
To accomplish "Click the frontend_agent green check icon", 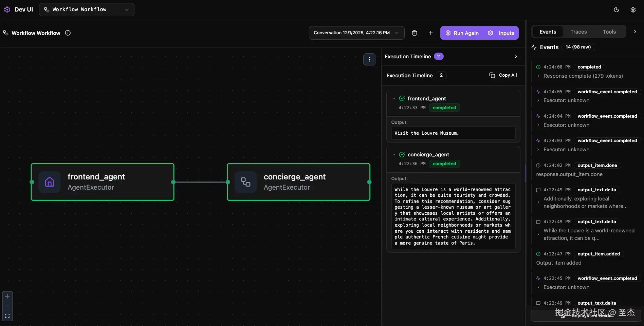I will tap(402, 98).
